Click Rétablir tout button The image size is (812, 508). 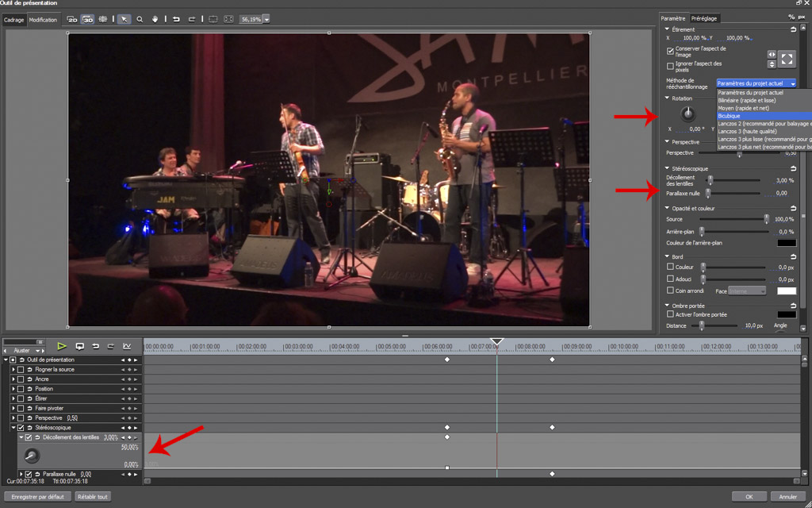93,497
